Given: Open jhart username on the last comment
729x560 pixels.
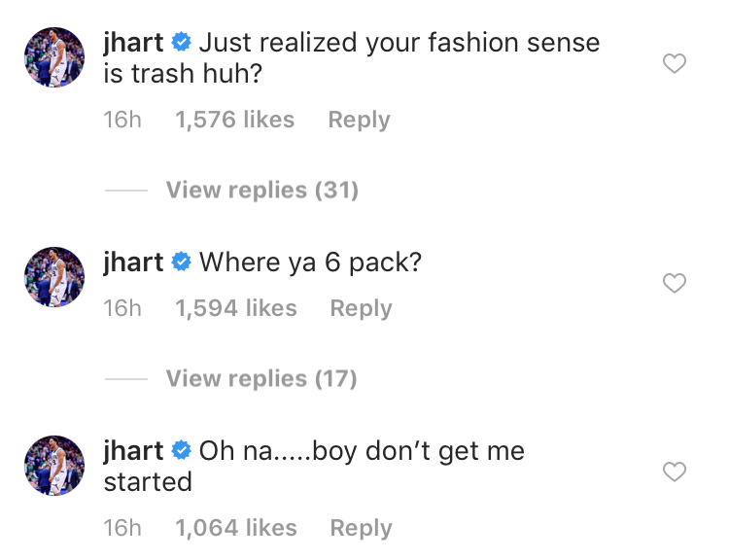Looking at the screenshot, I should point(133,451).
